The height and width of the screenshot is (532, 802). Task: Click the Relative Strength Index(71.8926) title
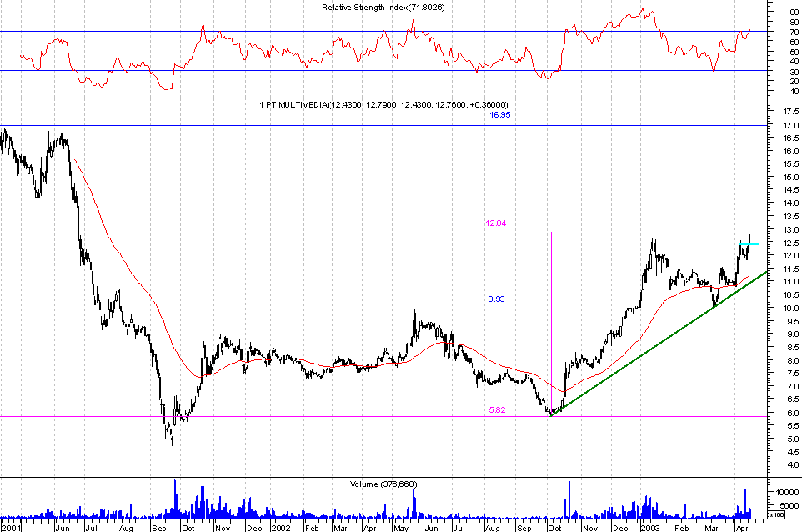383,8
